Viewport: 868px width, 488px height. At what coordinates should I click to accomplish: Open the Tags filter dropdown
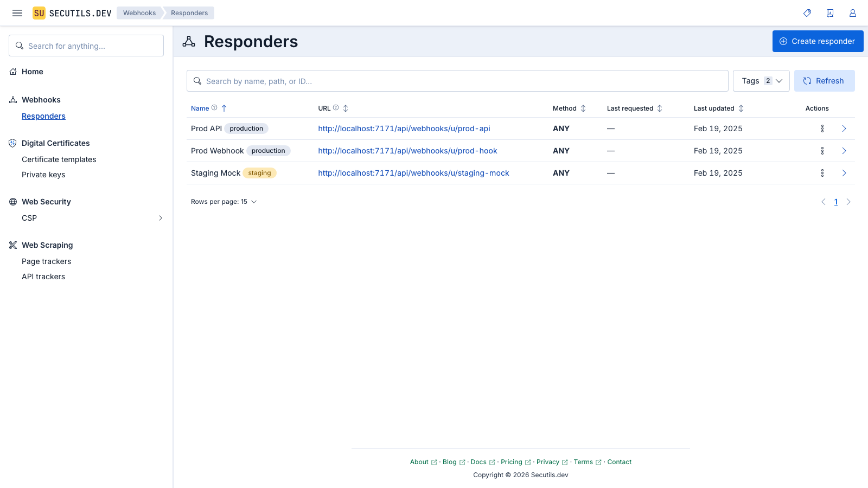(761, 81)
